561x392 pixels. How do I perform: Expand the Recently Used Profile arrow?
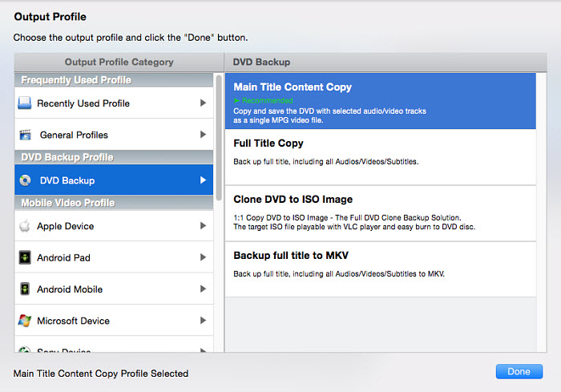tap(203, 103)
